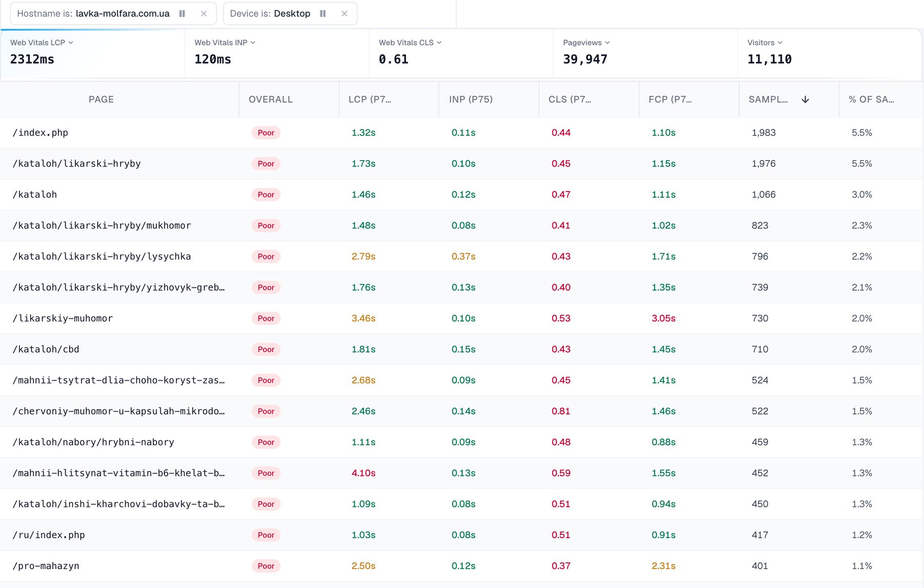Click the Samples sort arrow icon
This screenshot has width=924, height=588.
(x=805, y=100)
